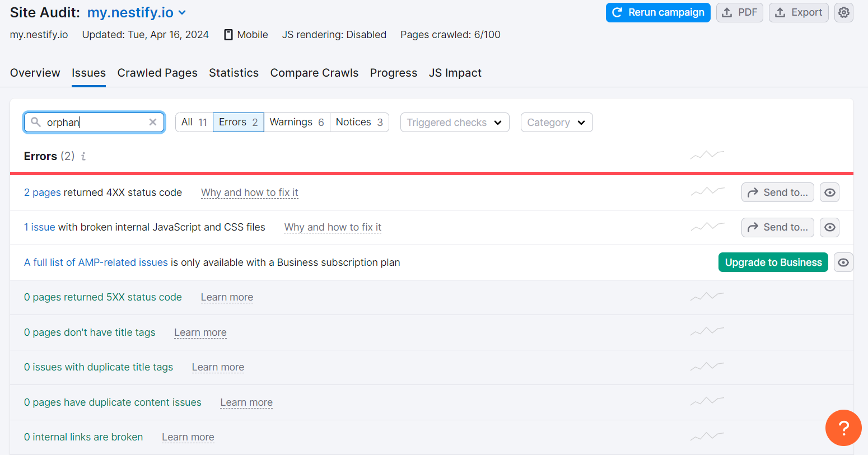Click Learn more for duplicate content issues
Viewport: 868px width, 455px height.
[246, 402]
